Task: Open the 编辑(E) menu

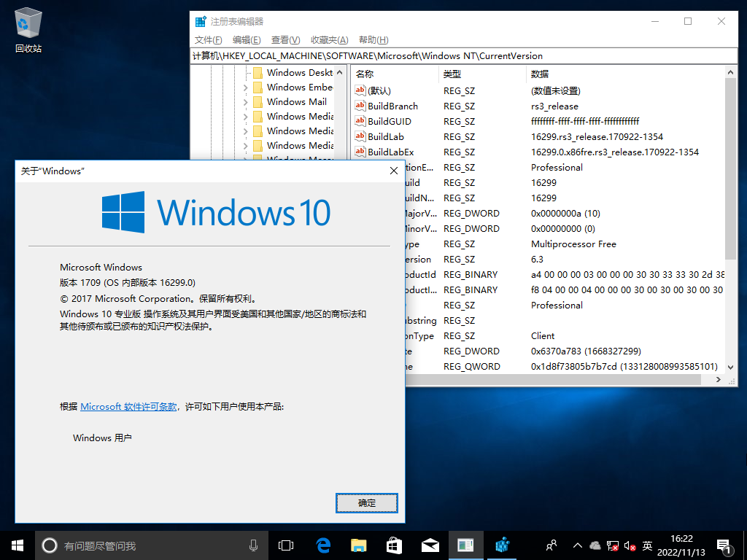Action: [247, 40]
